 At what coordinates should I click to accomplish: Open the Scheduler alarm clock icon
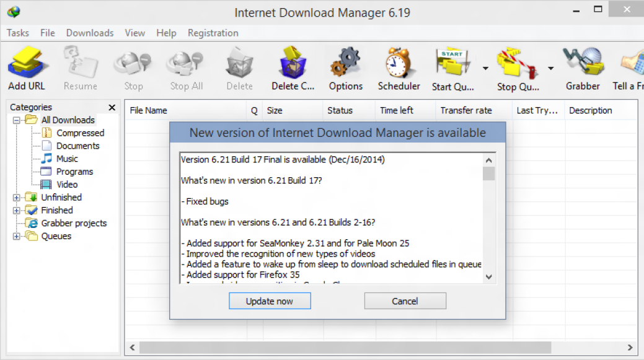click(398, 63)
